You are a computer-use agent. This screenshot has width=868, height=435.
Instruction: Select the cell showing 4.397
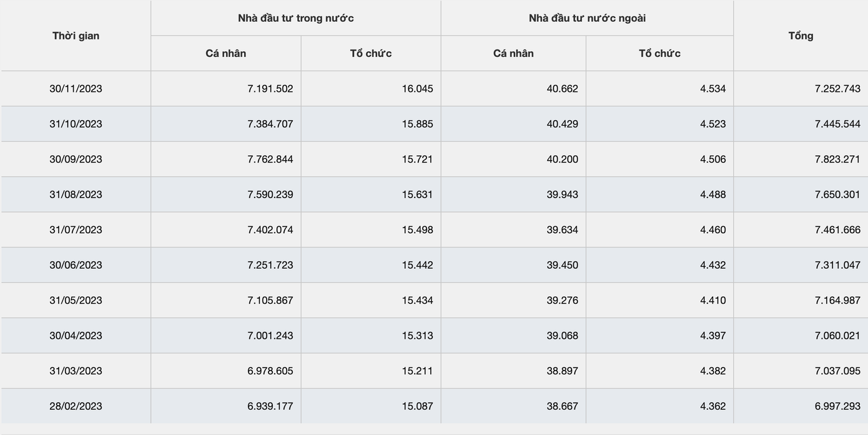(713, 336)
